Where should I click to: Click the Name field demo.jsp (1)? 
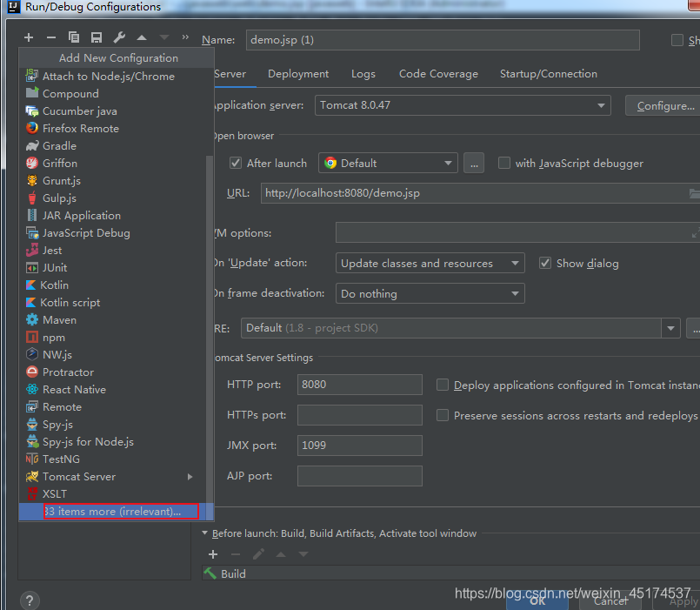[x=443, y=40]
